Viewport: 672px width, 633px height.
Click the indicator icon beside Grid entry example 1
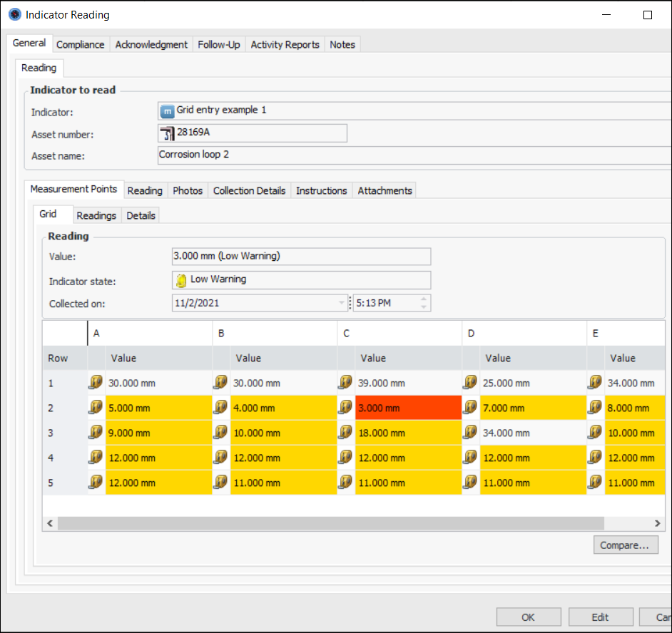click(x=167, y=110)
